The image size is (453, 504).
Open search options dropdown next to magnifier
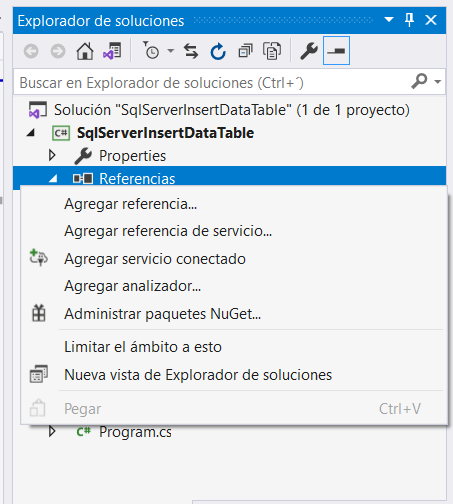pos(438,82)
